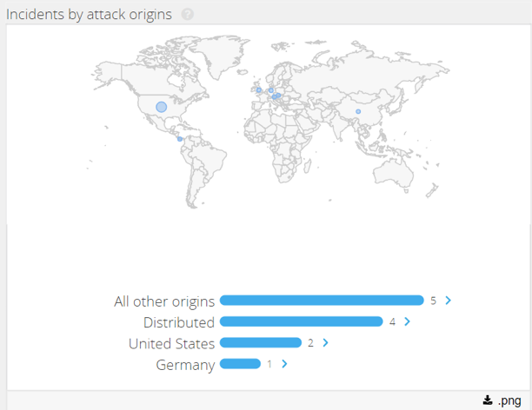This screenshot has width=532, height=410.
Task: Click the All other origins bar
Action: (322, 301)
